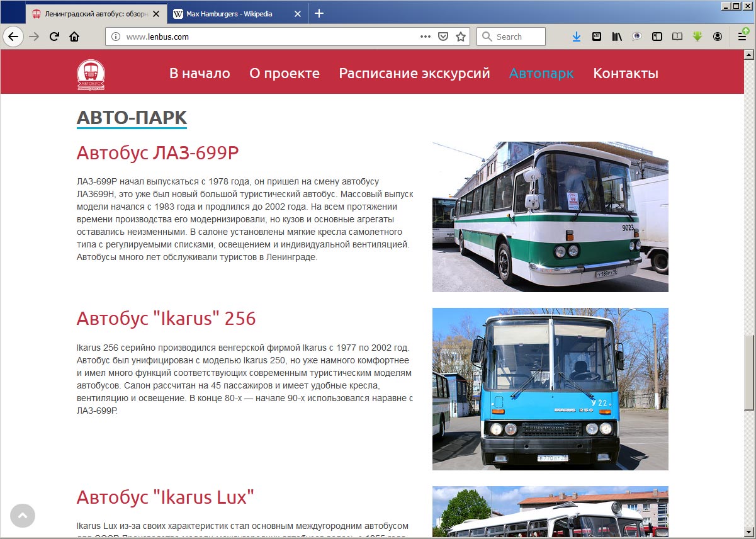The width and height of the screenshot is (756, 539).
Task: Close the Max Hamburgers Wikipedia tab
Action: 297,14
